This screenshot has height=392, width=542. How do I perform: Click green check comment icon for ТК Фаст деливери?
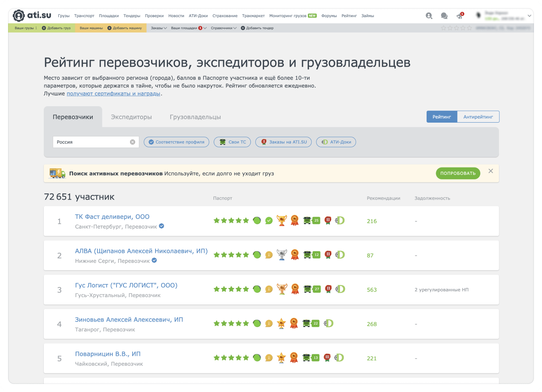pyautogui.click(x=269, y=221)
